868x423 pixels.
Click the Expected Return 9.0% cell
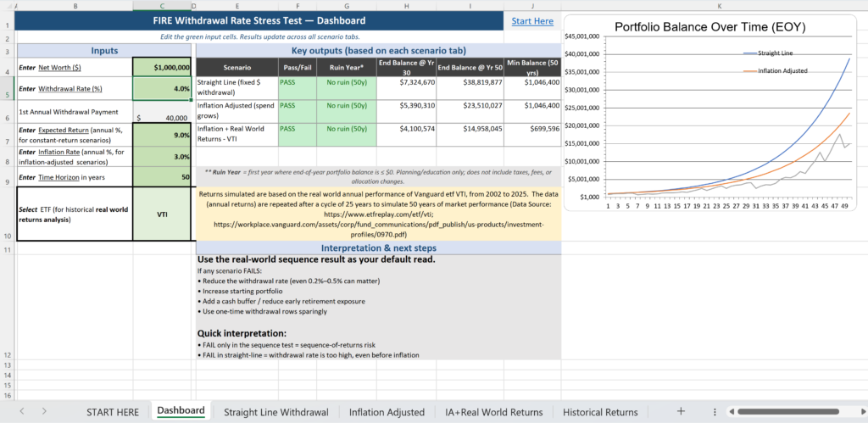[164, 135]
